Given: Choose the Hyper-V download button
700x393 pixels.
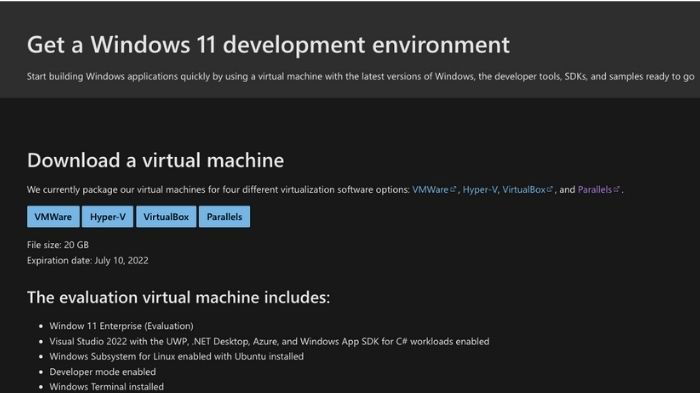Looking at the screenshot, I should (x=108, y=217).
